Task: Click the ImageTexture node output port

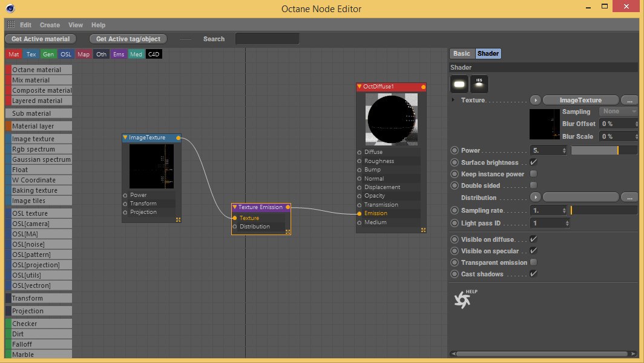Action: point(178,138)
